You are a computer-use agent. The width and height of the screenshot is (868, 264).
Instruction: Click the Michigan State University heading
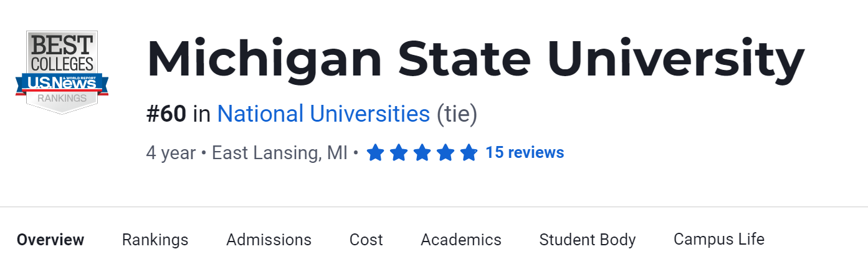[475, 59]
